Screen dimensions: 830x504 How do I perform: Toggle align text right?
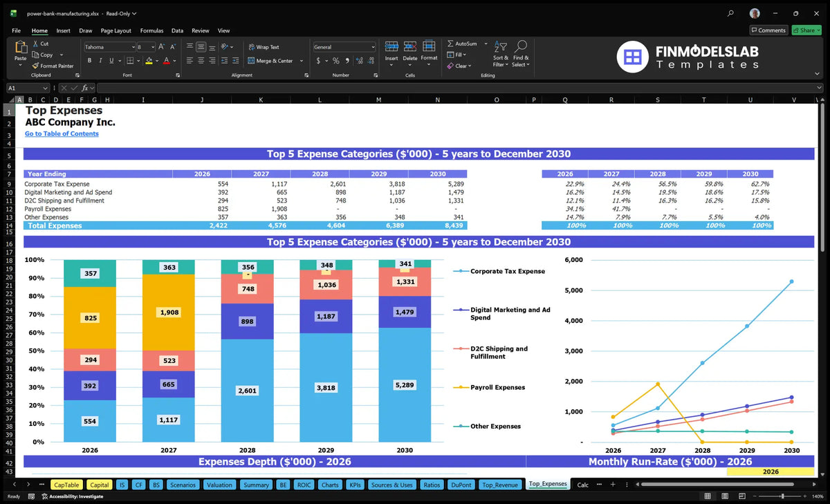(x=212, y=61)
